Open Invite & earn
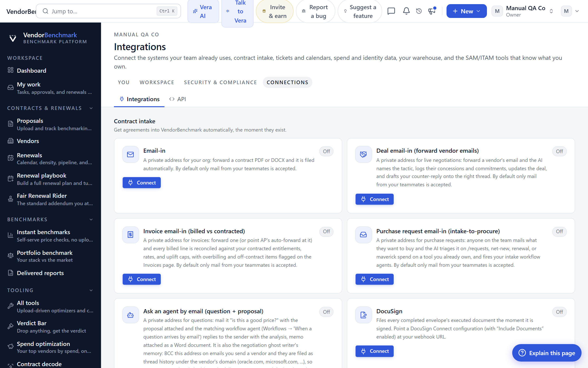The width and height of the screenshot is (588, 368). pyautogui.click(x=274, y=11)
